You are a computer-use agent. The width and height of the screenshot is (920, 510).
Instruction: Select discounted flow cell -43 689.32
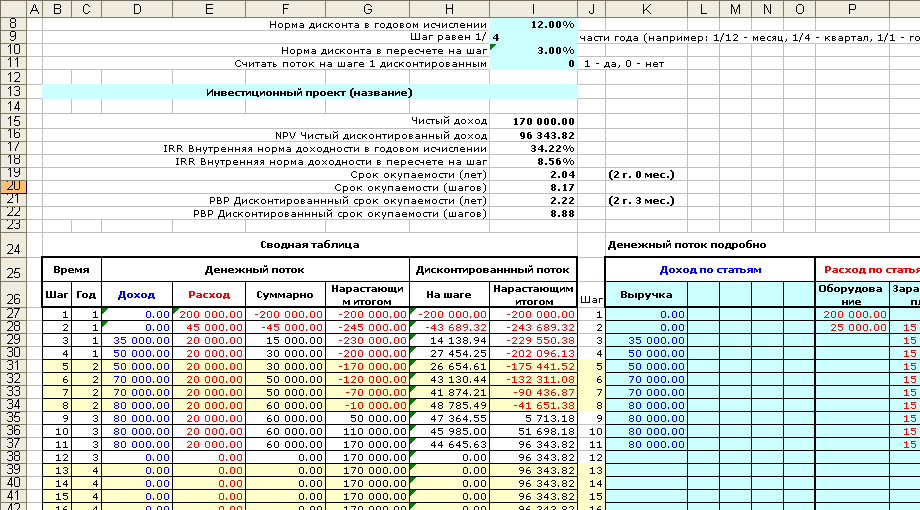tap(449, 327)
